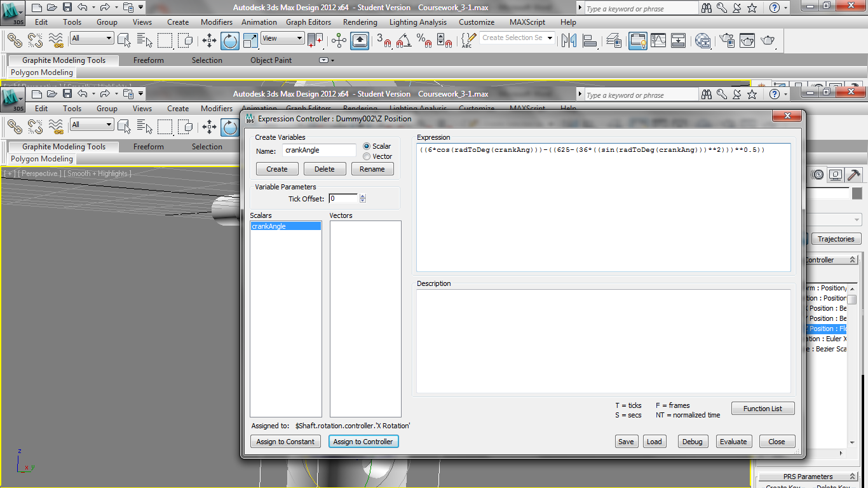The width and height of the screenshot is (868, 488).
Task: Click the Align tool in top toolbar
Action: 589,41
